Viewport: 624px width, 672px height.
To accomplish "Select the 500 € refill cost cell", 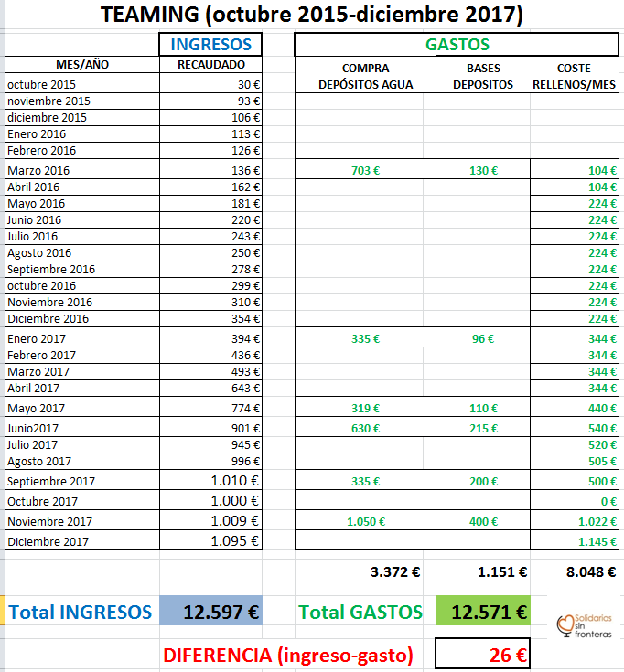I will click(575, 481).
